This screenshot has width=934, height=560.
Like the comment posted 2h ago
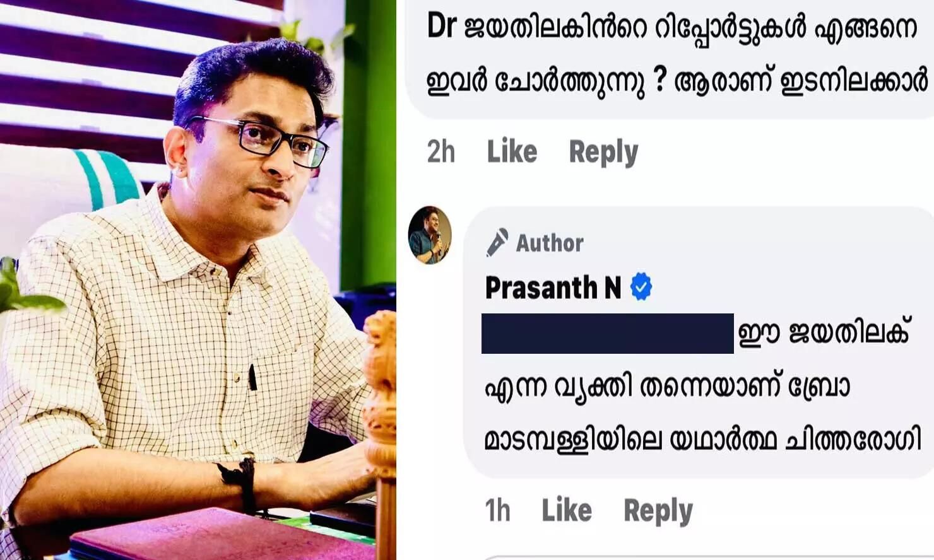point(512,151)
